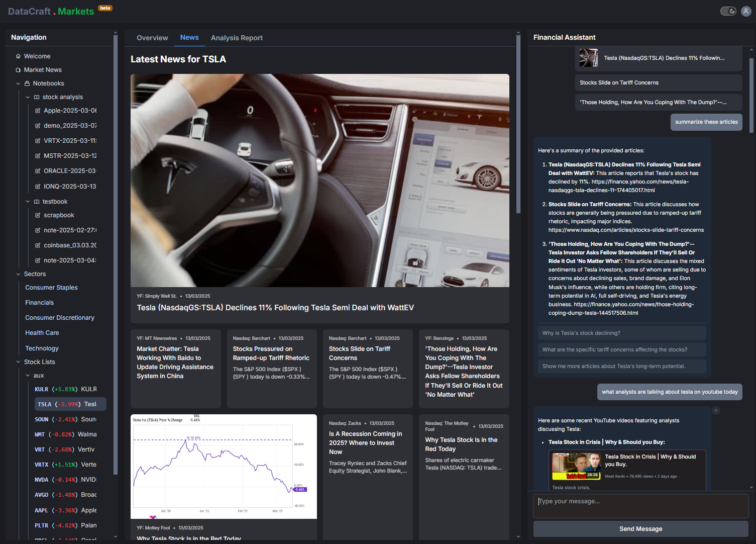This screenshot has height=544, width=756.
Task: Click the coinbase_03.03 note edit icon
Action: [38, 245]
